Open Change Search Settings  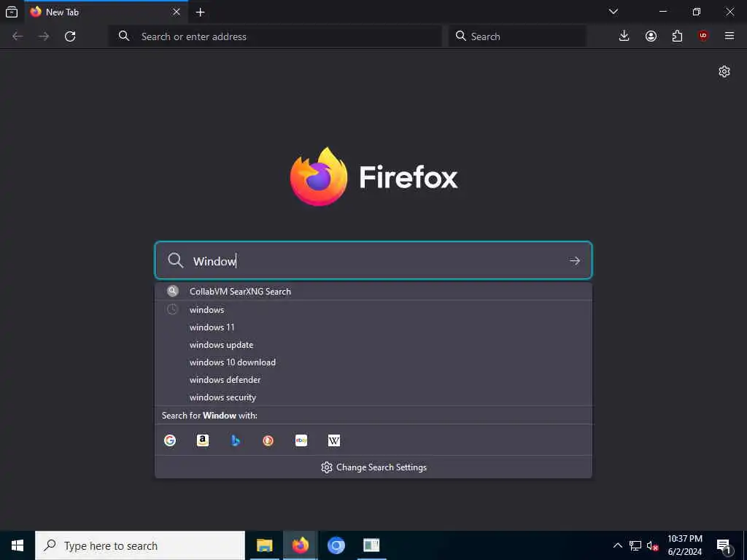(373, 467)
